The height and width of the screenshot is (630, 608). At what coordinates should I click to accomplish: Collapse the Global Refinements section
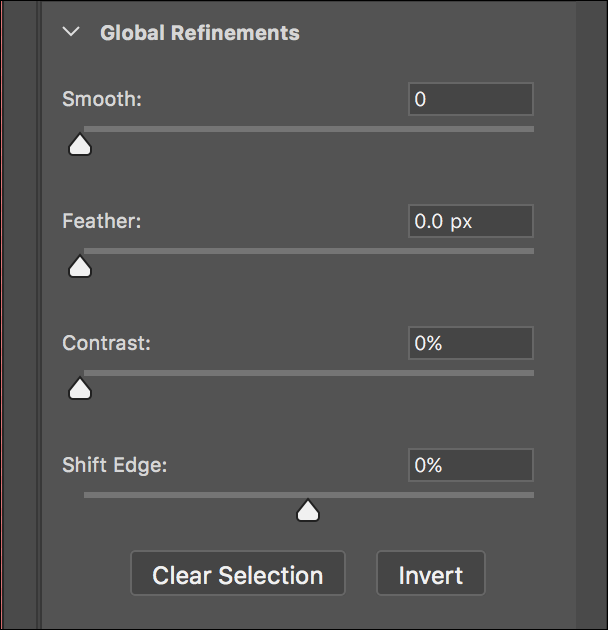pyautogui.click(x=71, y=32)
